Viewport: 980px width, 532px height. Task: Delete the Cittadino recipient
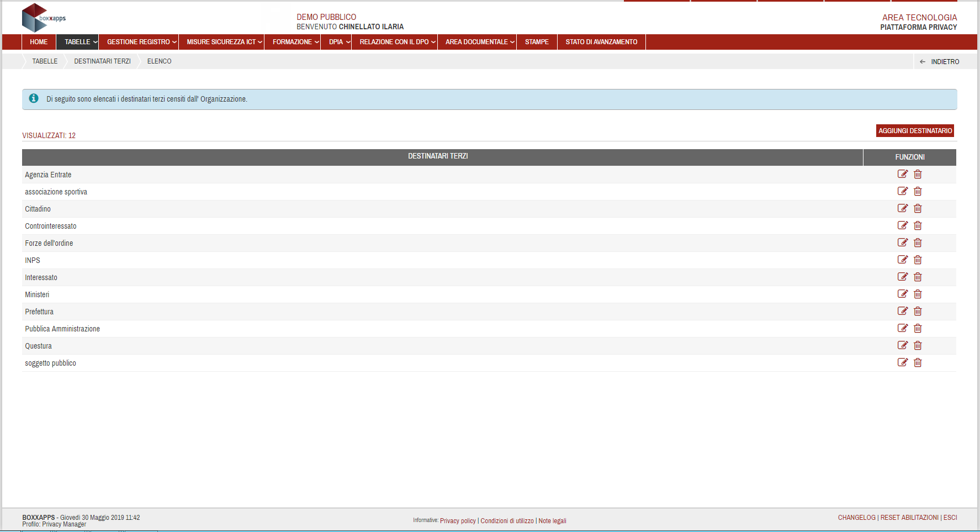[x=918, y=208]
